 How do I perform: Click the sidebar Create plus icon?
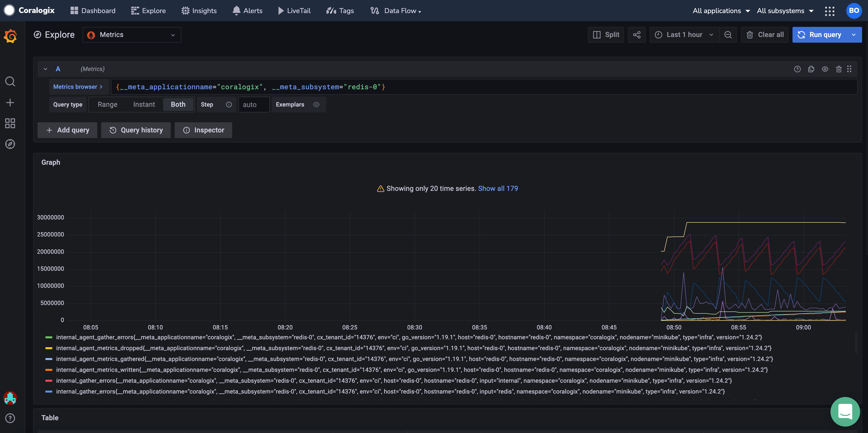10,102
